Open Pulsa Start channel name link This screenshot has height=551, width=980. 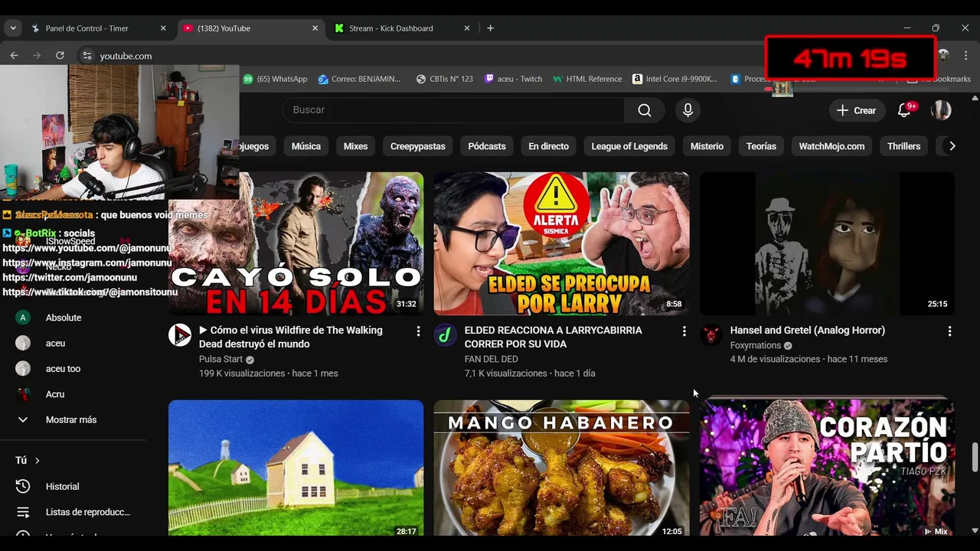[220, 359]
